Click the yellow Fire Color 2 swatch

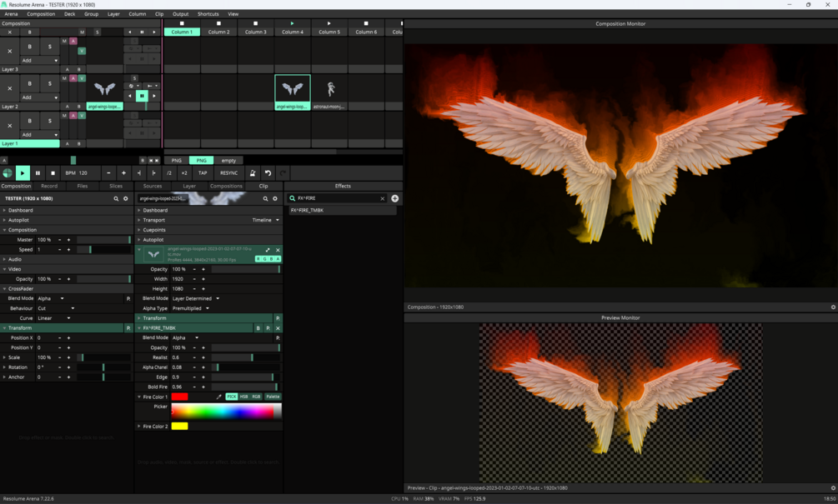point(179,427)
